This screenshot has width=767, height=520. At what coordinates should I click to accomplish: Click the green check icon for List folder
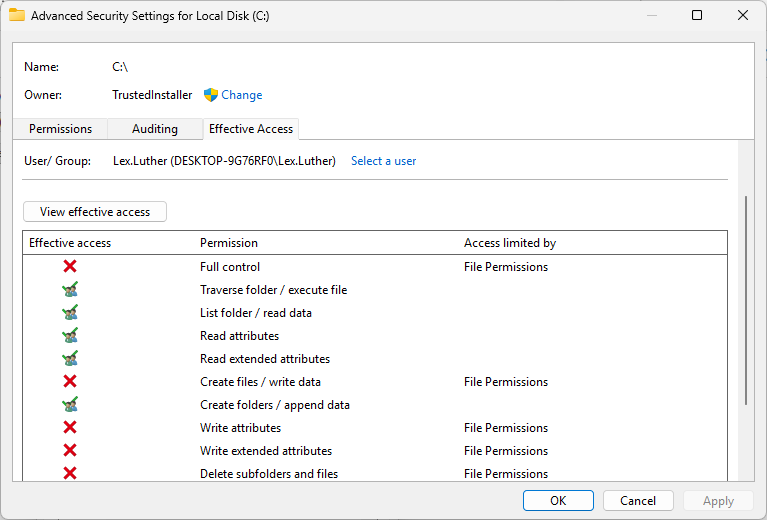[70, 313]
